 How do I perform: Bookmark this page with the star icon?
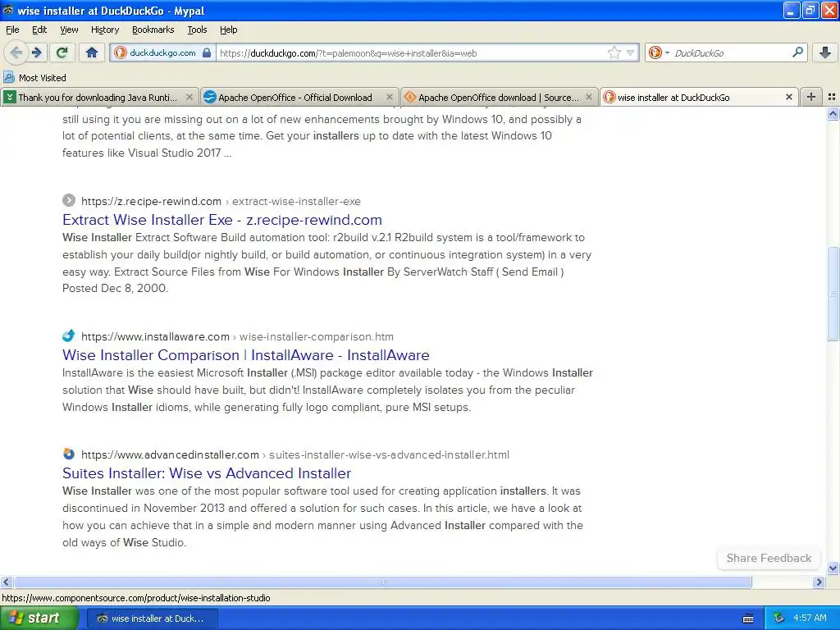pyautogui.click(x=614, y=52)
